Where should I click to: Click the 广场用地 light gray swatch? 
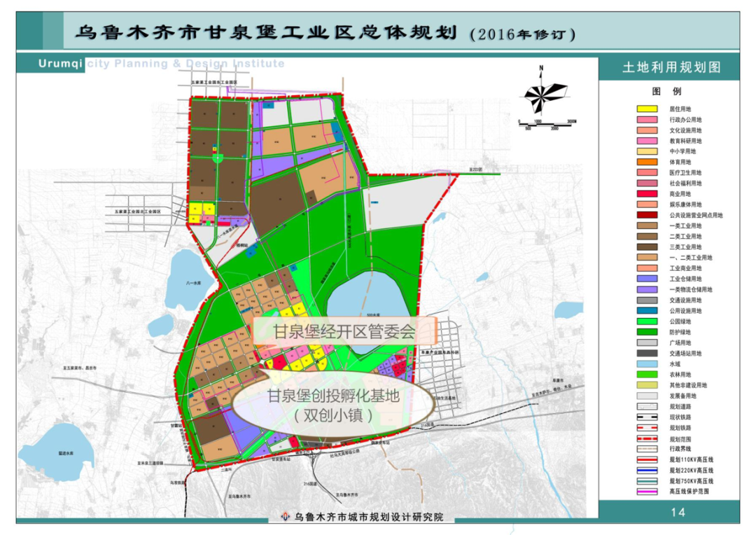[647, 342]
